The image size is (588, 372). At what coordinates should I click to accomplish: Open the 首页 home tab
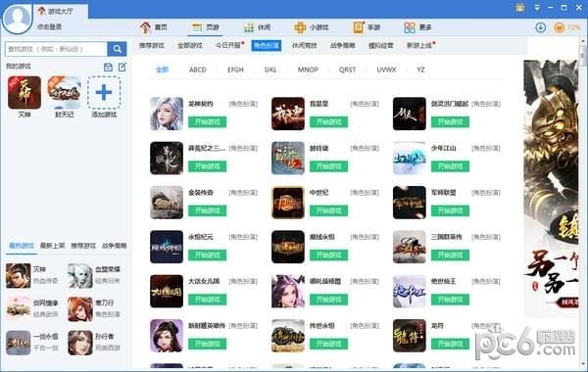click(154, 27)
